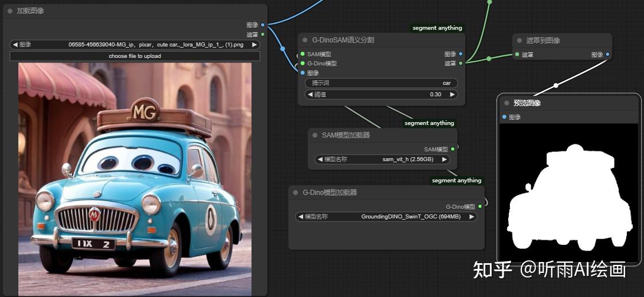This screenshot has height=297, width=644.
Task: Collapse the SAM模型加载器 node via its title dot
Action: coord(315,135)
